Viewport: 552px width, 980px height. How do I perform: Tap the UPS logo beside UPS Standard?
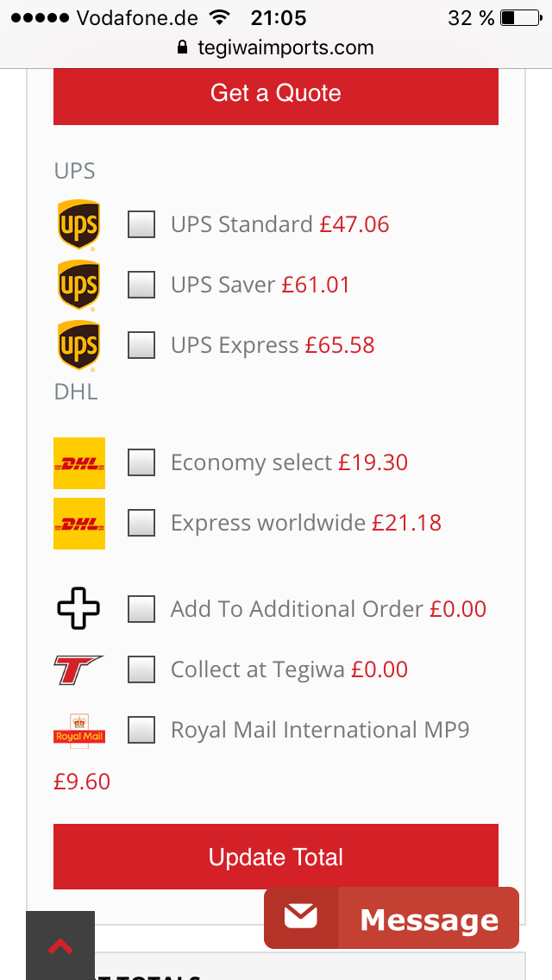[x=78, y=225]
